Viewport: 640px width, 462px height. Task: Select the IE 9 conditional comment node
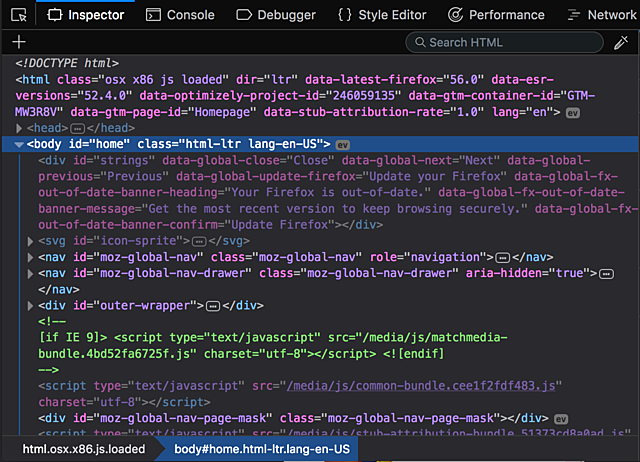point(273,346)
